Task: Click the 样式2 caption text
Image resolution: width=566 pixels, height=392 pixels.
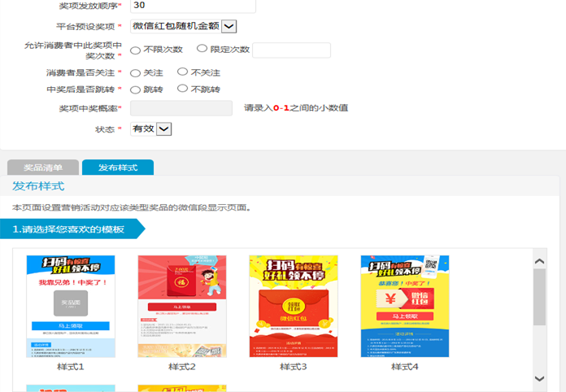Action: [x=182, y=367]
